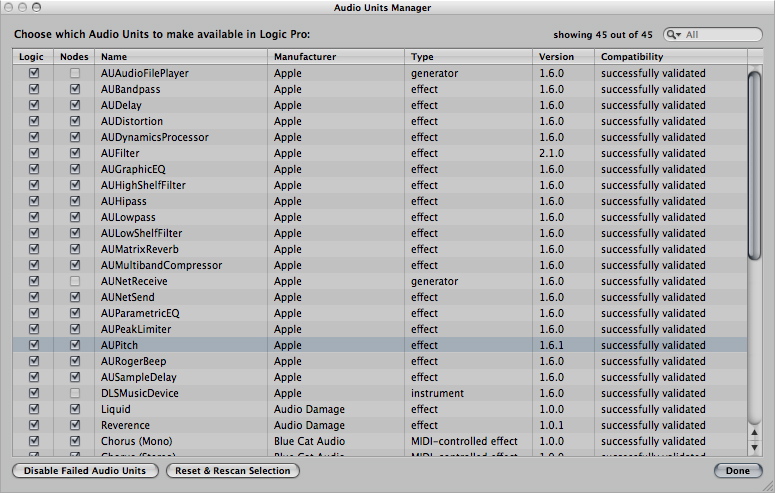Uncheck Logic checkbox for AUParametricEQ
Image resolution: width=775 pixels, height=493 pixels.
[x=34, y=313]
